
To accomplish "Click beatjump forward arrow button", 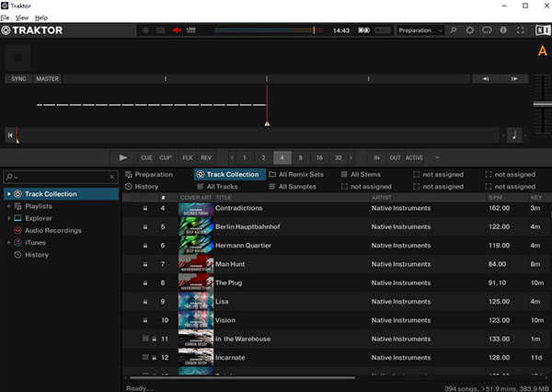I will [x=514, y=78].
